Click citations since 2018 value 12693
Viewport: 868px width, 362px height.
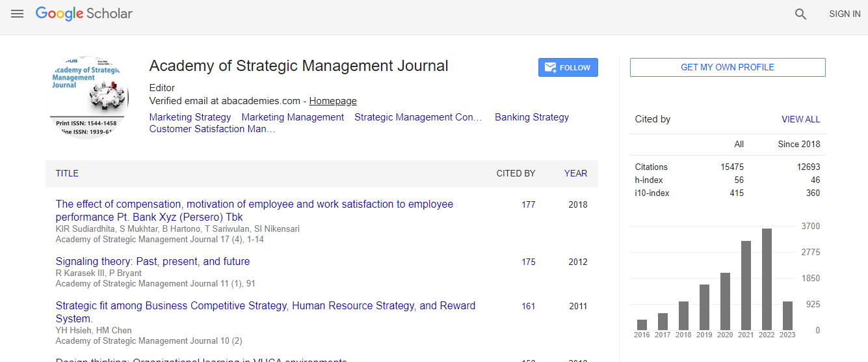809,167
